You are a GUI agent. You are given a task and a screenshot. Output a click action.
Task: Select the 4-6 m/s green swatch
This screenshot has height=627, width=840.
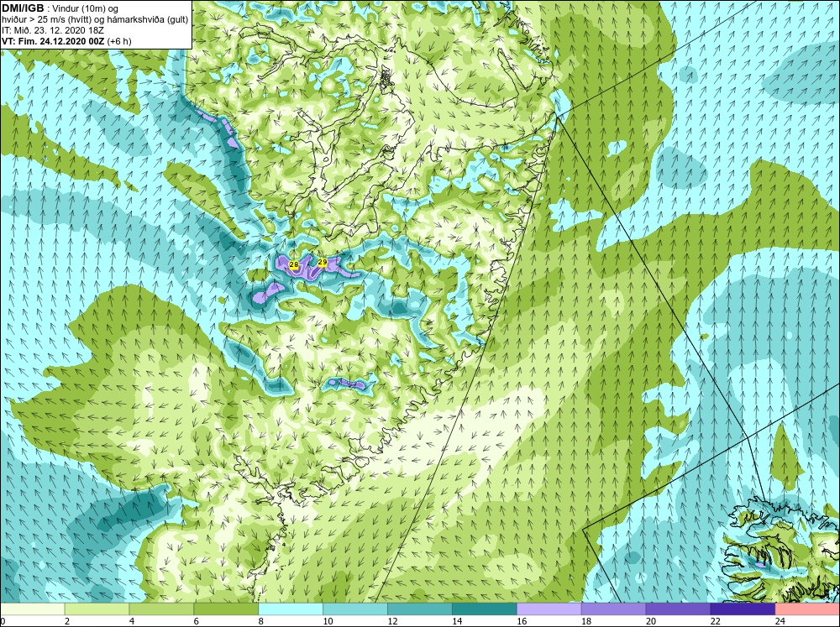161,609
